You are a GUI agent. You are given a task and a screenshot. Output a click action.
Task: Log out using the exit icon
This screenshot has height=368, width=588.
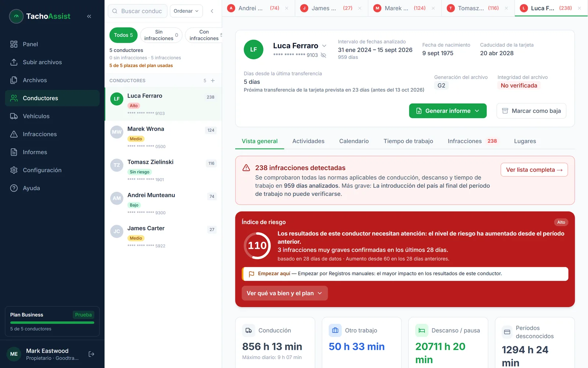point(92,354)
